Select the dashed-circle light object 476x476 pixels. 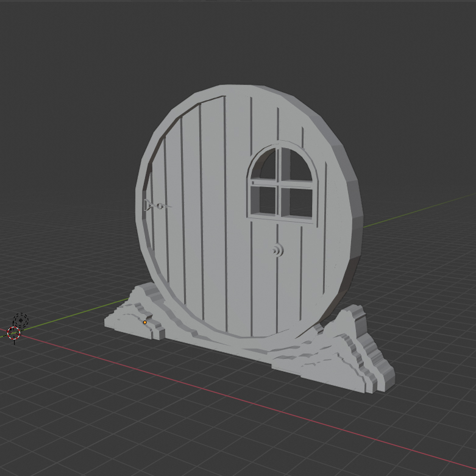[21, 320]
